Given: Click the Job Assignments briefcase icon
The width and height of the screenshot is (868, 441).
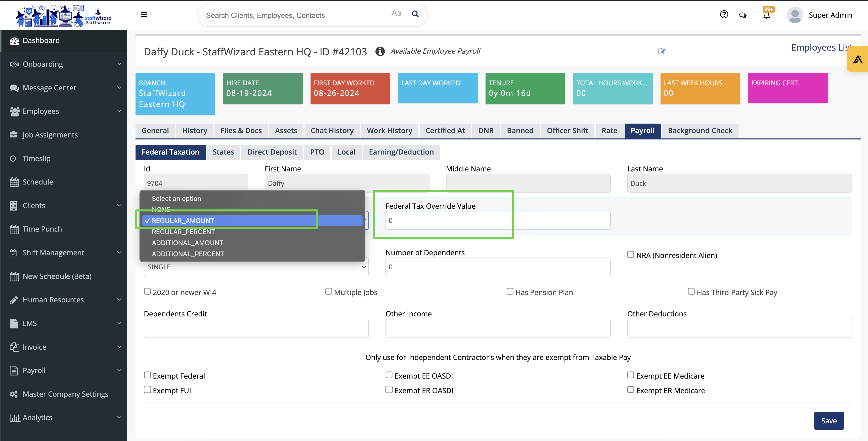Looking at the screenshot, I should (x=14, y=135).
